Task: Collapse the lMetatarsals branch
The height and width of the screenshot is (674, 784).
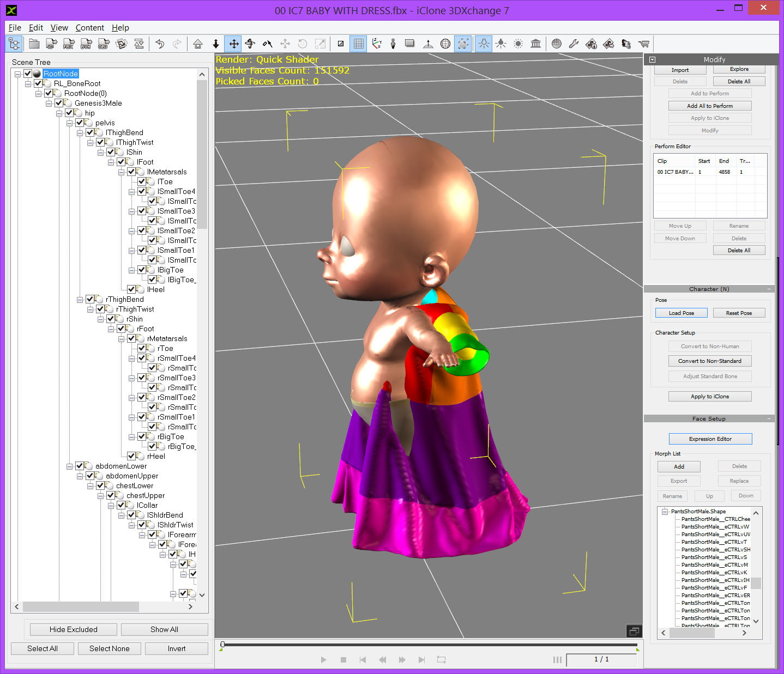Action: click(x=121, y=172)
